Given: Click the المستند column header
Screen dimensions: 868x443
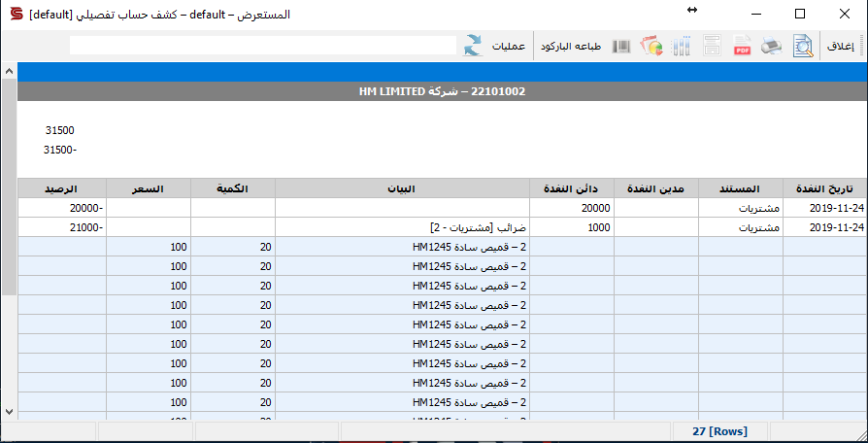Looking at the screenshot, I should point(740,188).
